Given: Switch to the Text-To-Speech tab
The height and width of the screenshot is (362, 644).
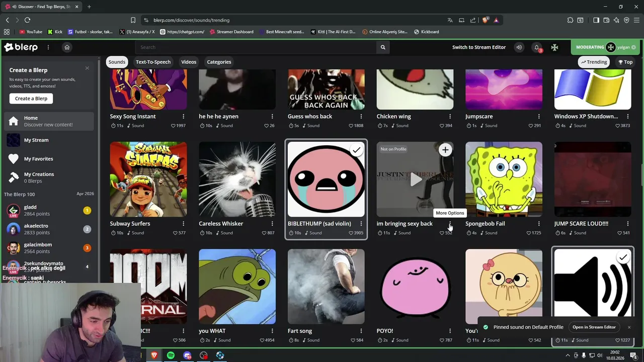Looking at the screenshot, I should point(153,62).
